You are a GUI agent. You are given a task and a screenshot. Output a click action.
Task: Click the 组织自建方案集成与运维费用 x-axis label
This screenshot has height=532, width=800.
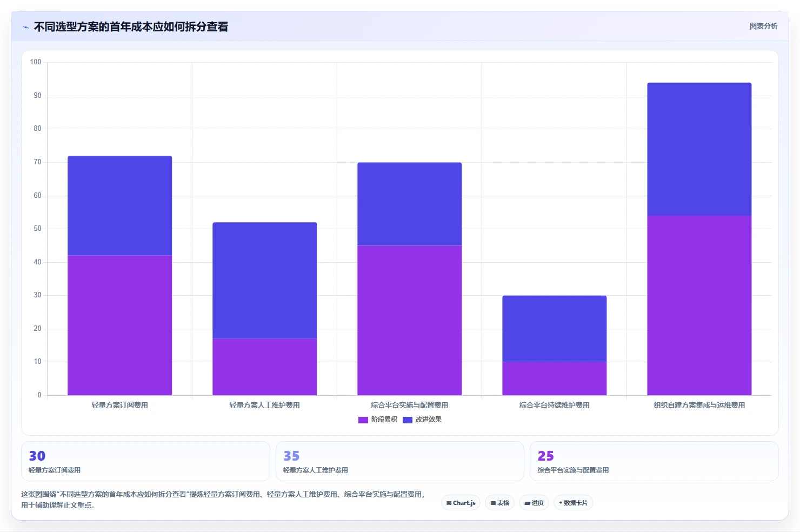pos(699,405)
